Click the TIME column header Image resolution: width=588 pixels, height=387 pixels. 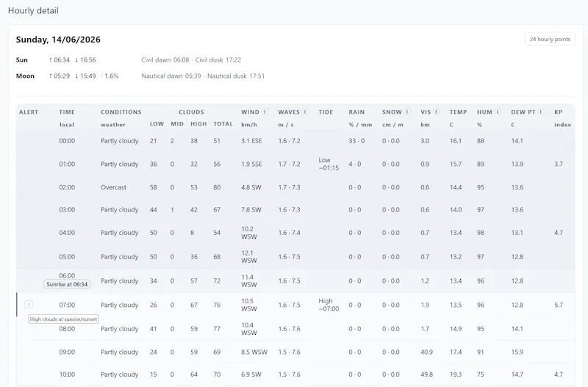point(67,112)
